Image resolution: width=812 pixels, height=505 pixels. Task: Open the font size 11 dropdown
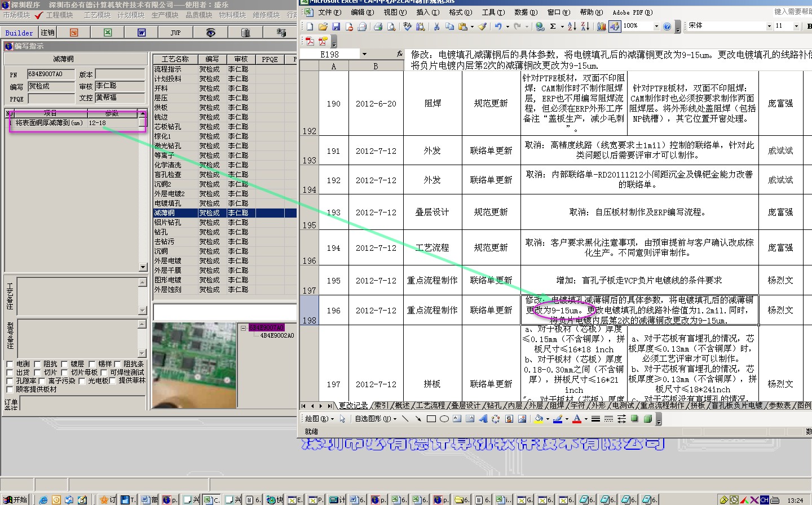coord(796,26)
